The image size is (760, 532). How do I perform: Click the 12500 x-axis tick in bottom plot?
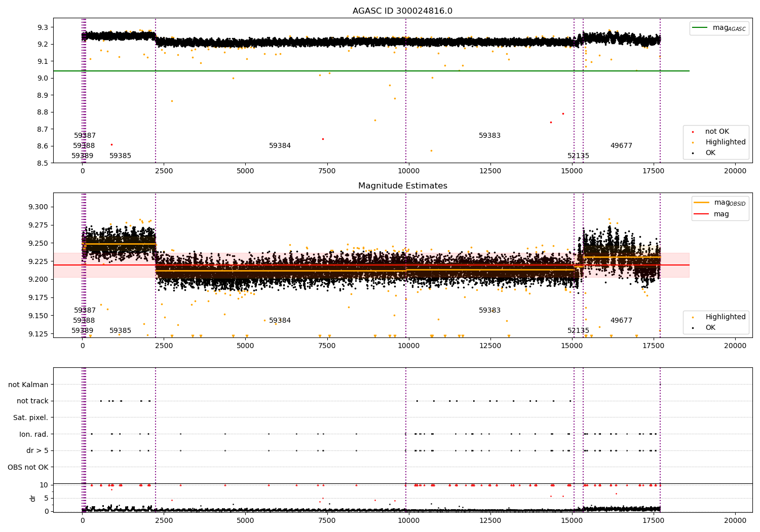[x=490, y=520]
